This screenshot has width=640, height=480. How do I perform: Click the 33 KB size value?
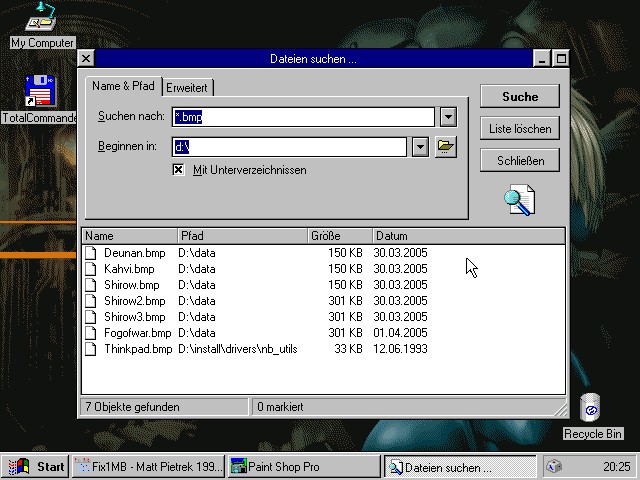click(348, 349)
